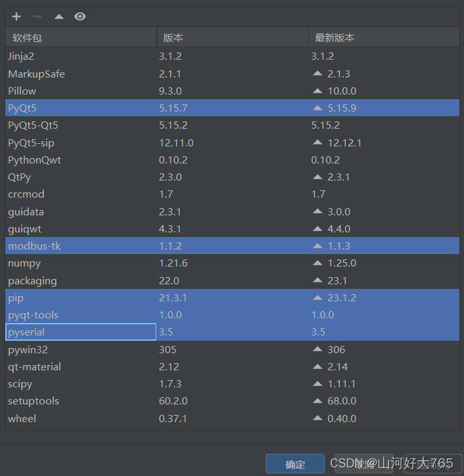
Task: Toggle the eye icon for early releases
Action: point(80,16)
